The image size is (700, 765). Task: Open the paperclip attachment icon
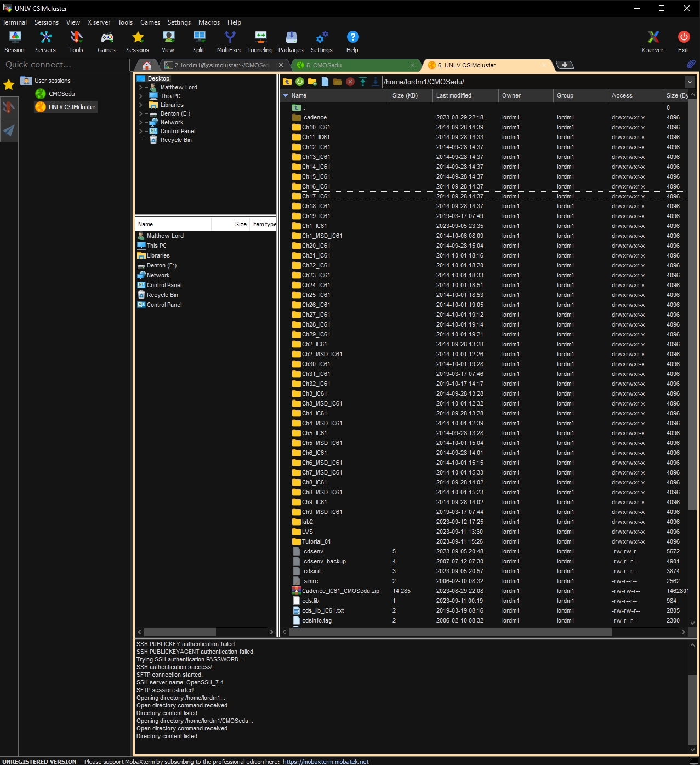(x=691, y=64)
